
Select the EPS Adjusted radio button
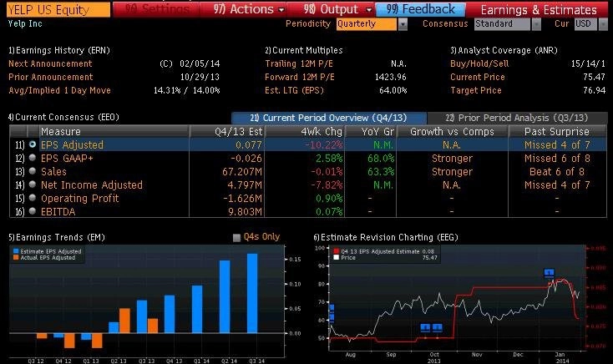tap(33, 144)
